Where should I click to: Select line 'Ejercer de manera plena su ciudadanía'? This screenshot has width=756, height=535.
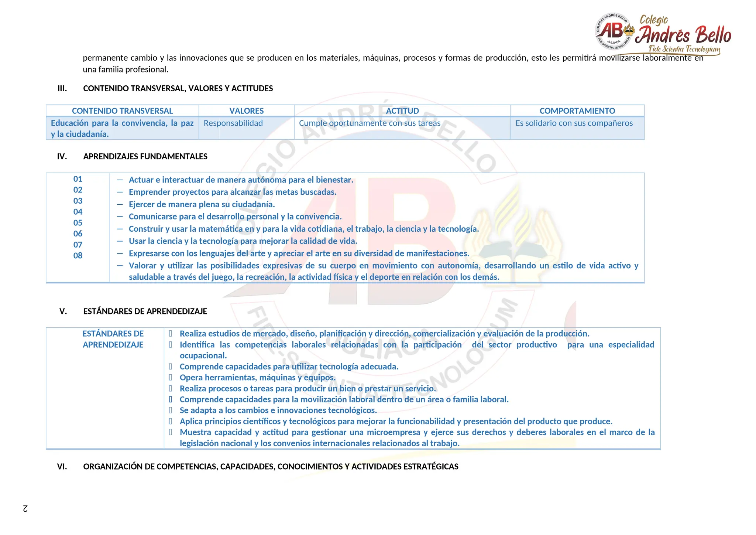click(x=202, y=204)
